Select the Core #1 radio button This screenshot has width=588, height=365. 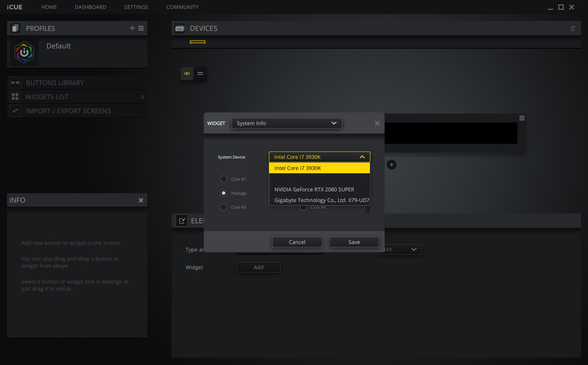[x=224, y=179]
